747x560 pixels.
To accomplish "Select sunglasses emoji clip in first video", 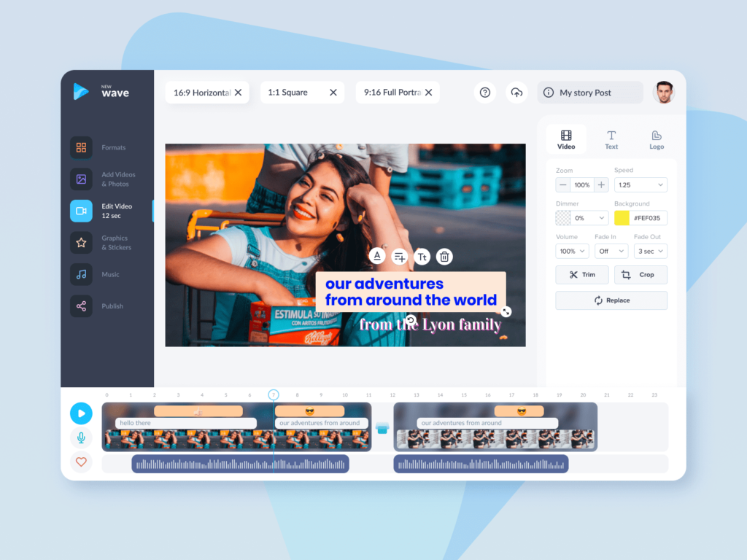I will [x=309, y=411].
